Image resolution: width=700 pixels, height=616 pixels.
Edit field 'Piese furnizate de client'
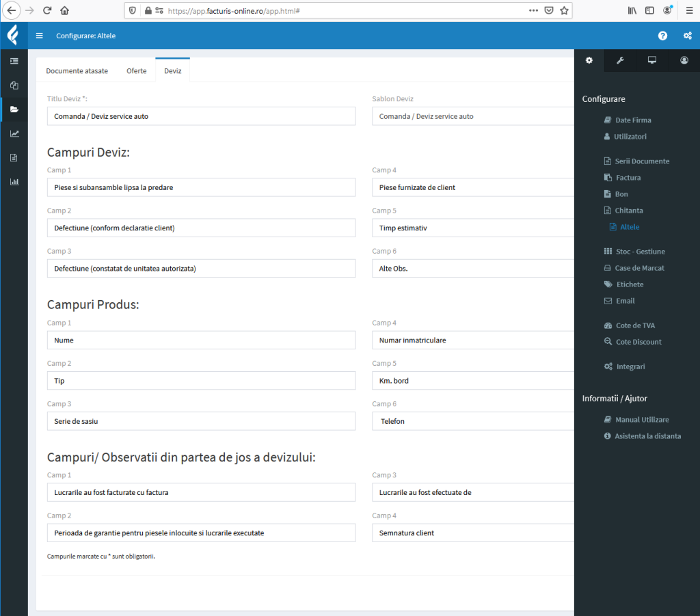point(473,187)
